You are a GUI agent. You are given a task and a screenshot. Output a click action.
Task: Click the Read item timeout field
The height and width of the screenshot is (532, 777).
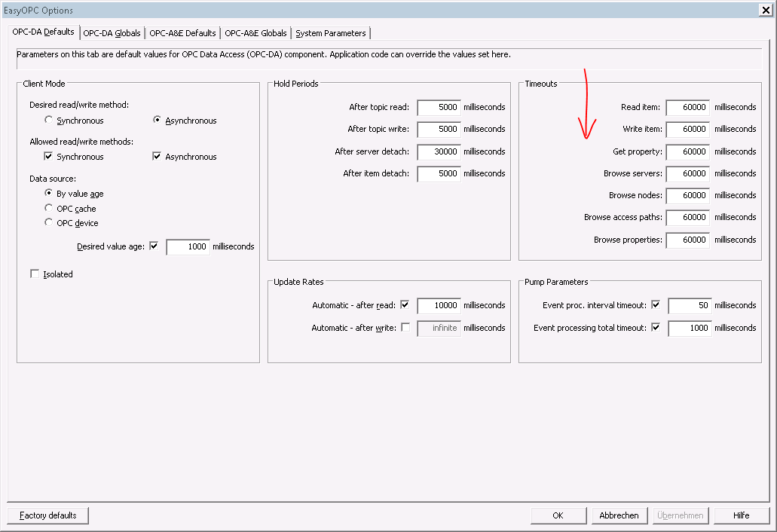688,108
